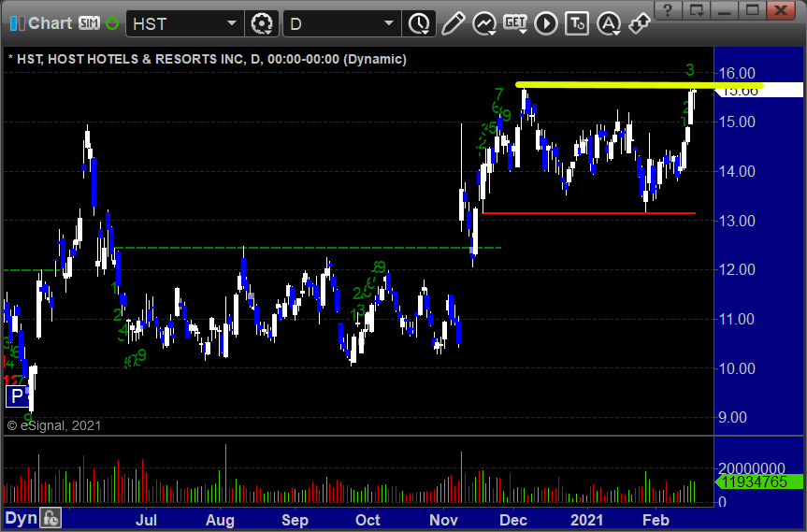Open the symbol settings gear menu
This screenshot has height=532, width=807.
[x=262, y=23]
